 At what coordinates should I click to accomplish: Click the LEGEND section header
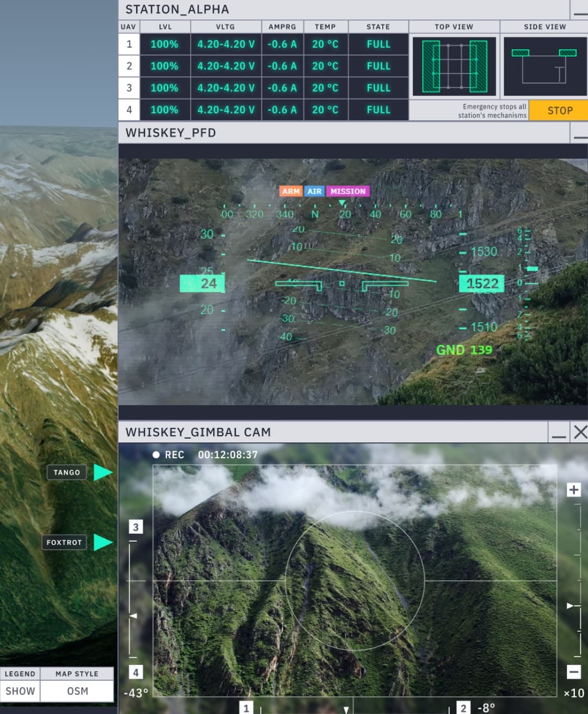pyautogui.click(x=20, y=674)
